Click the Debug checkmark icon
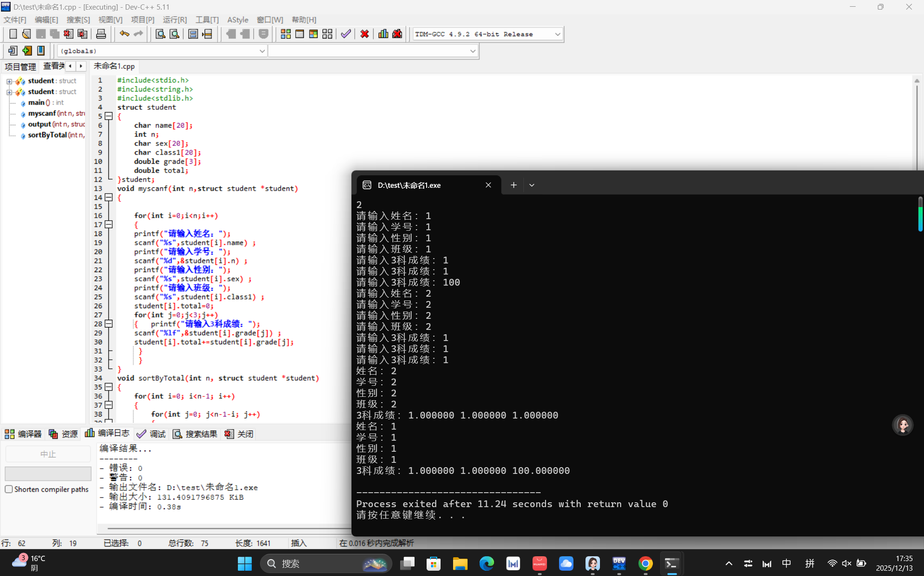924x576 pixels. (x=346, y=34)
